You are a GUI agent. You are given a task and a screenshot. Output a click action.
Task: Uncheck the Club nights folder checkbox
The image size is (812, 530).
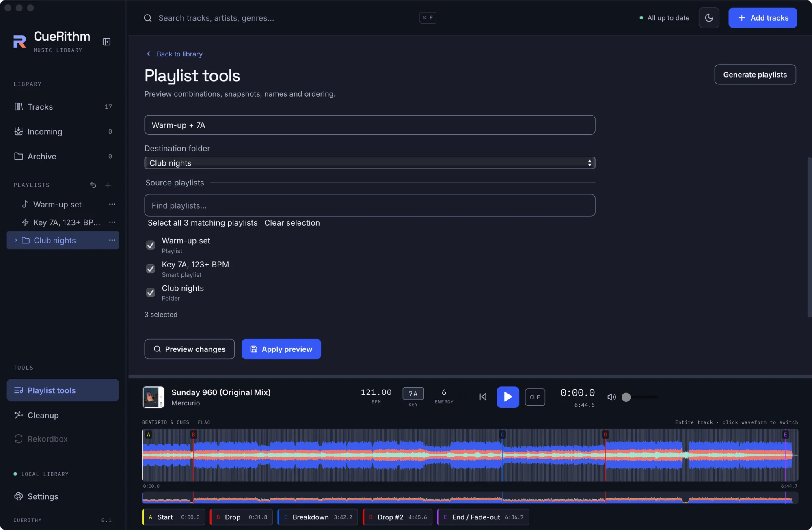151,293
